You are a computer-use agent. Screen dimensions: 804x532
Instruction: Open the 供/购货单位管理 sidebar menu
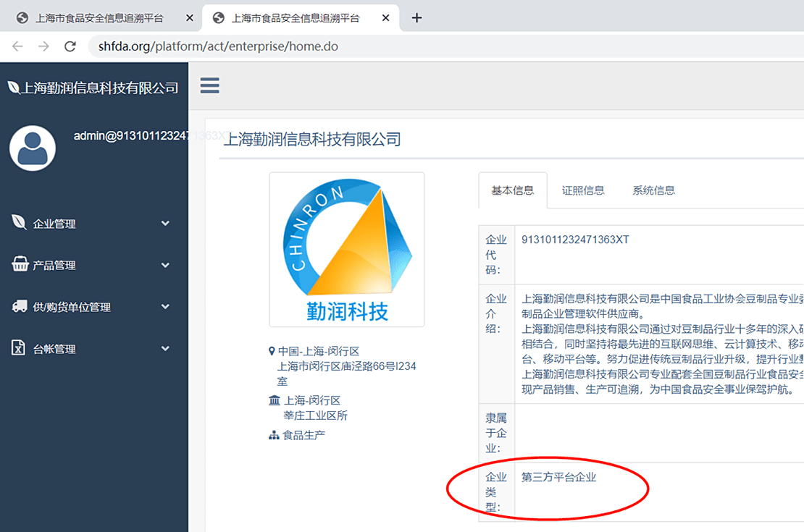(94, 306)
